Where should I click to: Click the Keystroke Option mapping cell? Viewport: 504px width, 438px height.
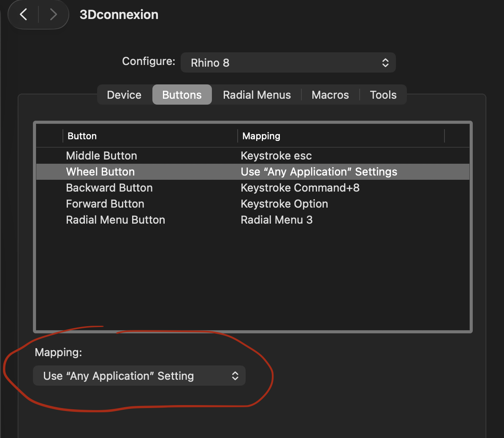tap(284, 204)
